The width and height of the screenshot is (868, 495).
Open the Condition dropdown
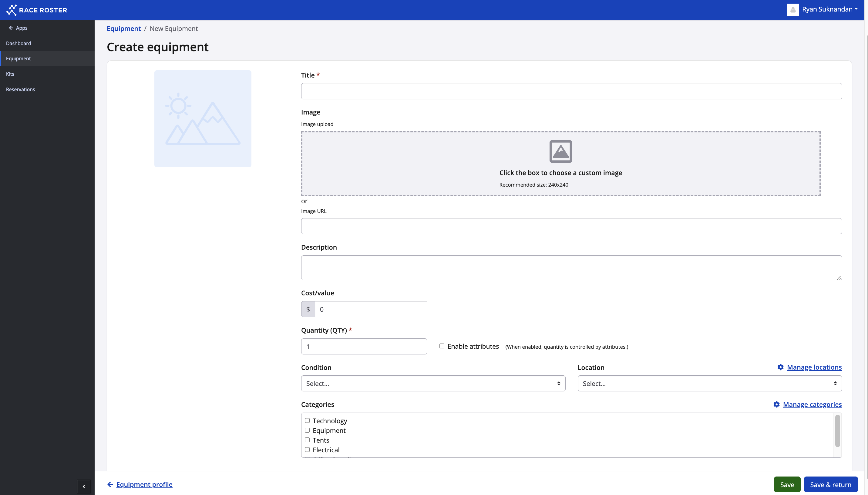[433, 384]
